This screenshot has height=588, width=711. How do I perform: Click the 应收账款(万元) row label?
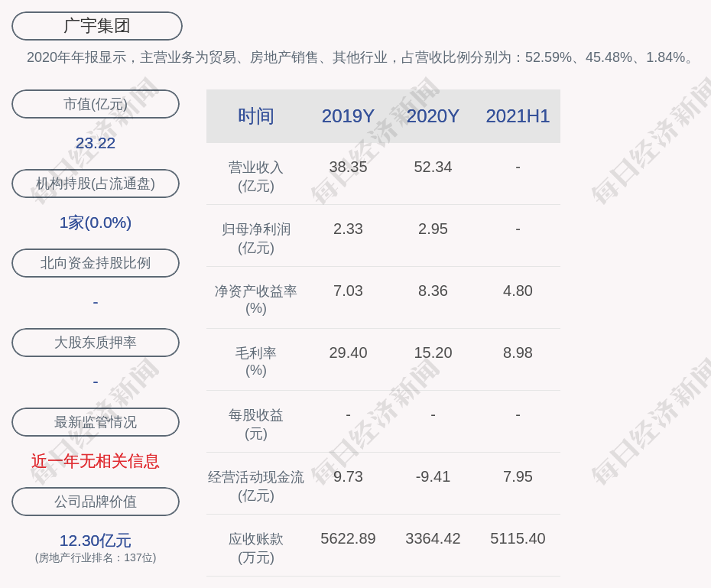coord(256,548)
